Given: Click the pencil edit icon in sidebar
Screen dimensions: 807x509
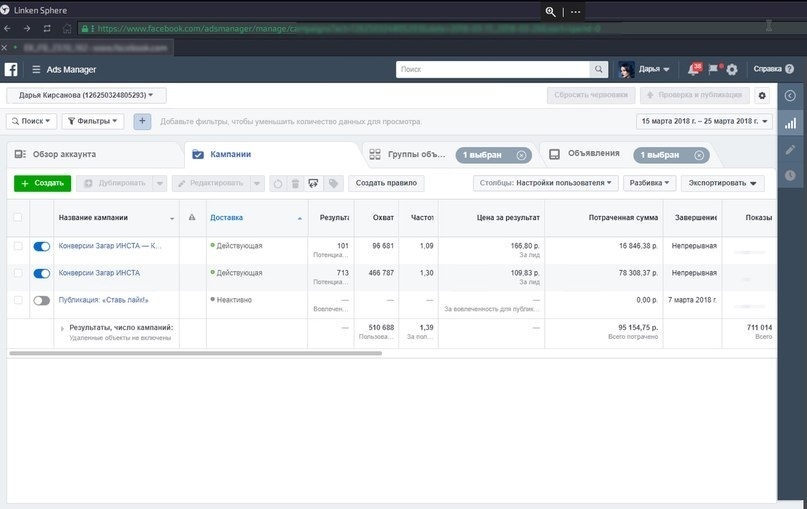Looking at the screenshot, I should pyautogui.click(x=790, y=150).
